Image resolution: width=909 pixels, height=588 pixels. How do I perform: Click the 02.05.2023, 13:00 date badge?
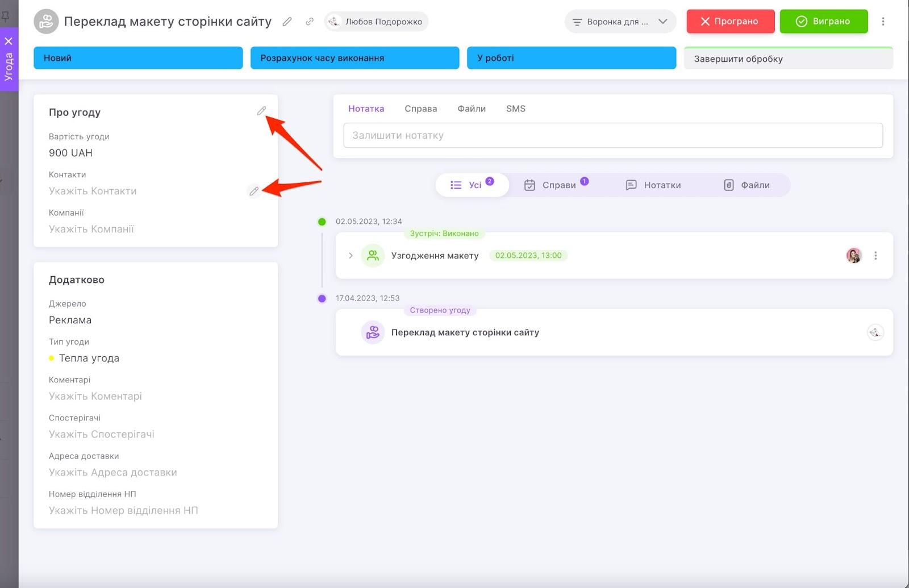coord(528,256)
